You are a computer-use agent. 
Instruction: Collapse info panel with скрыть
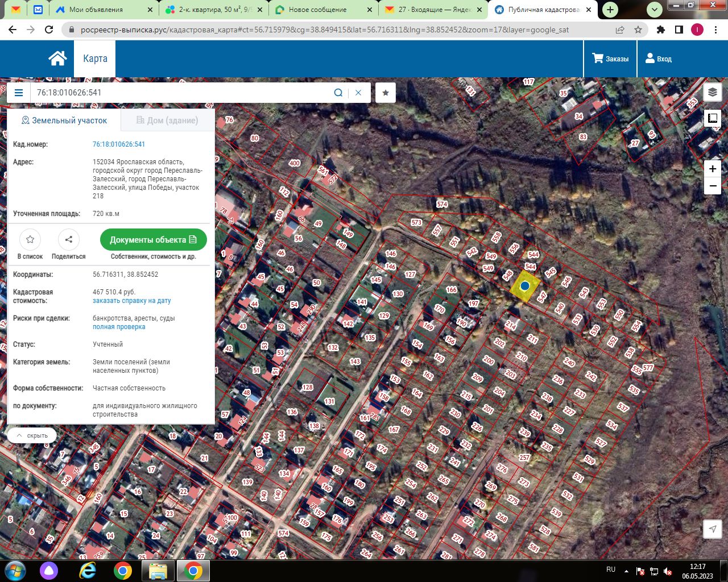click(x=32, y=435)
